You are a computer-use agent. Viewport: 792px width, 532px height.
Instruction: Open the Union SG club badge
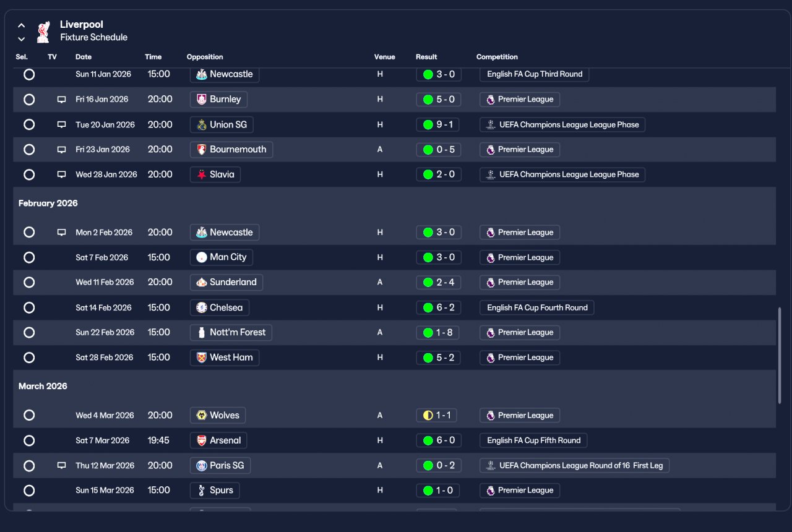[x=201, y=124]
